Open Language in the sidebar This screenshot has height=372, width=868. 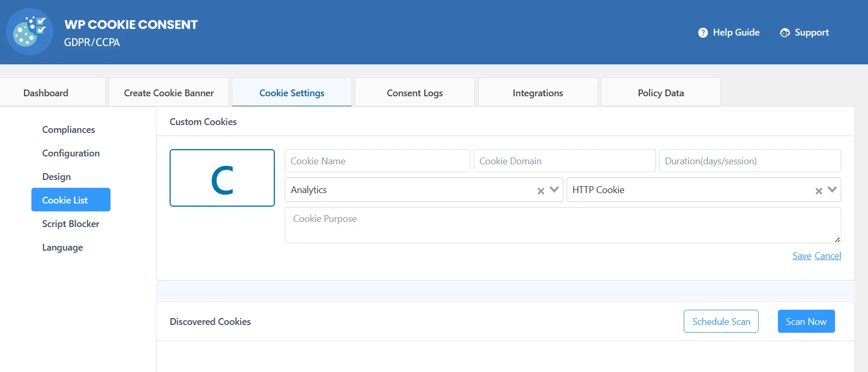pos(62,247)
